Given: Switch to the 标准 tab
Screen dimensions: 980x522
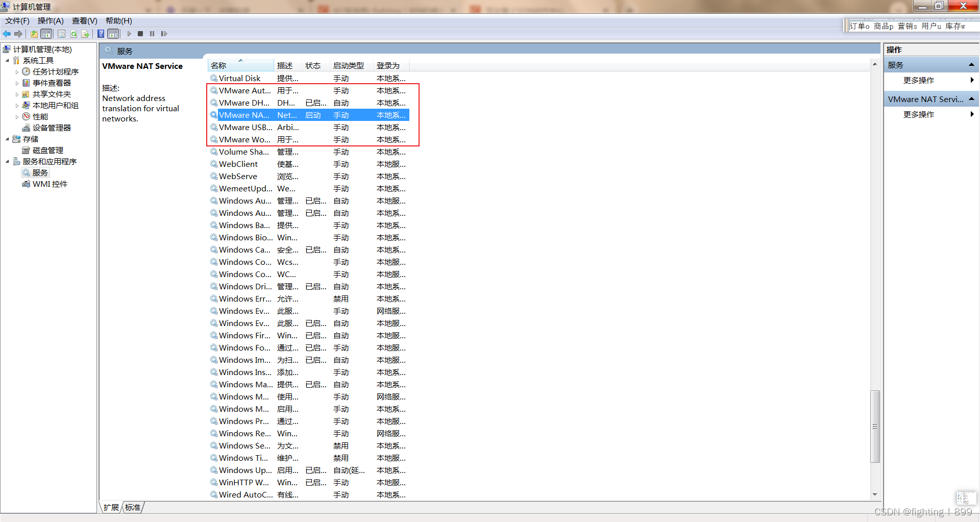Looking at the screenshot, I should 133,507.
